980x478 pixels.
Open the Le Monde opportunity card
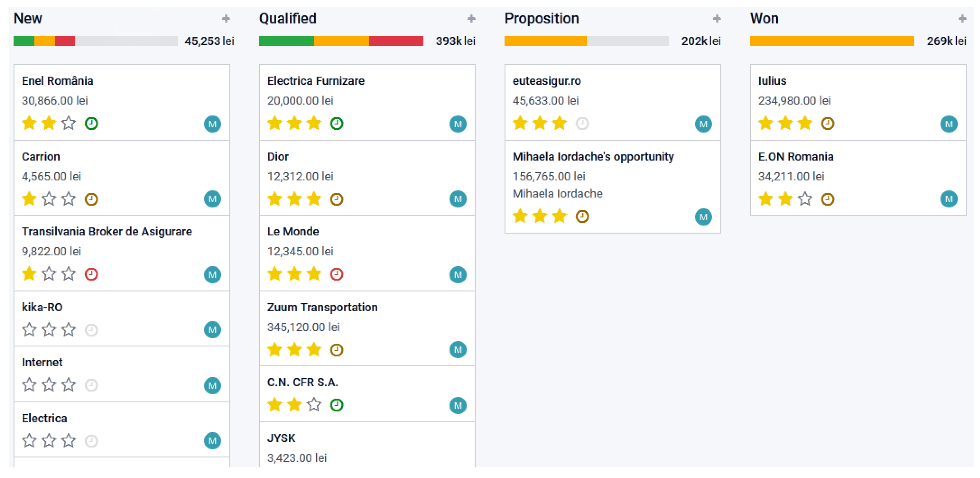(293, 232)
